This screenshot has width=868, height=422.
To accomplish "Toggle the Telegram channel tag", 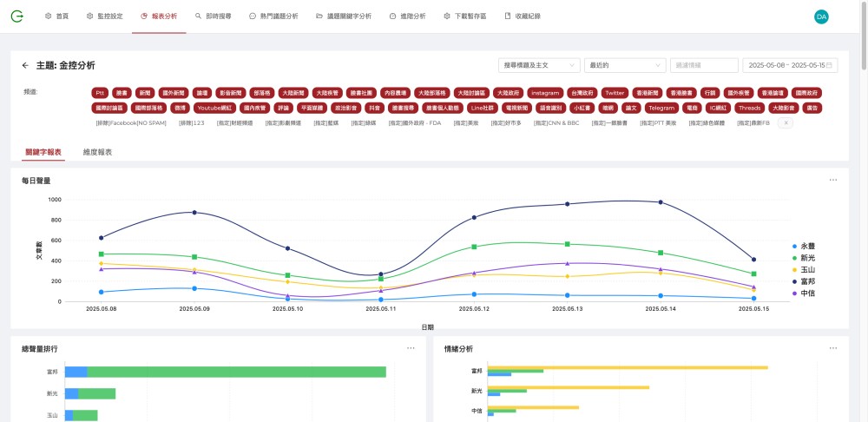I will click(x=661, y=108).
